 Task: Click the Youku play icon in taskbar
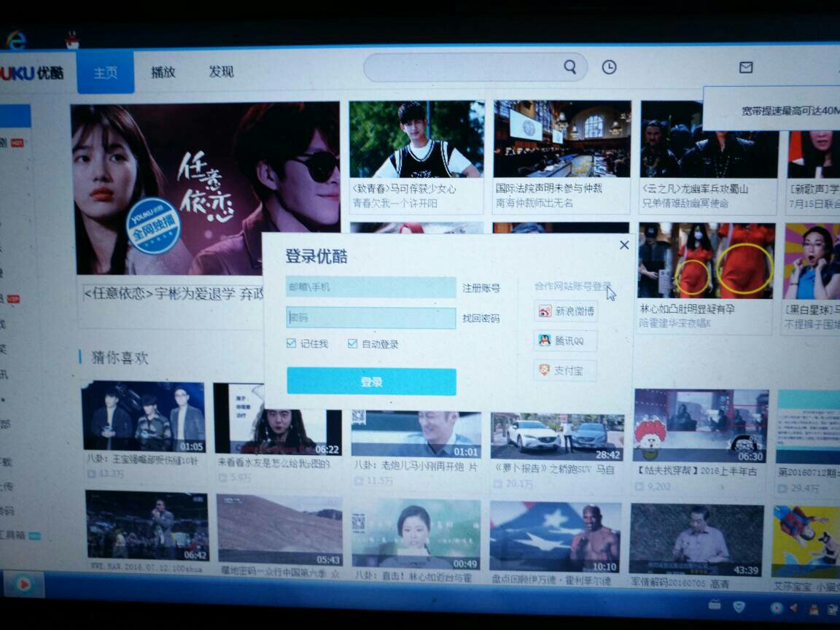click(x=23, y=584)
